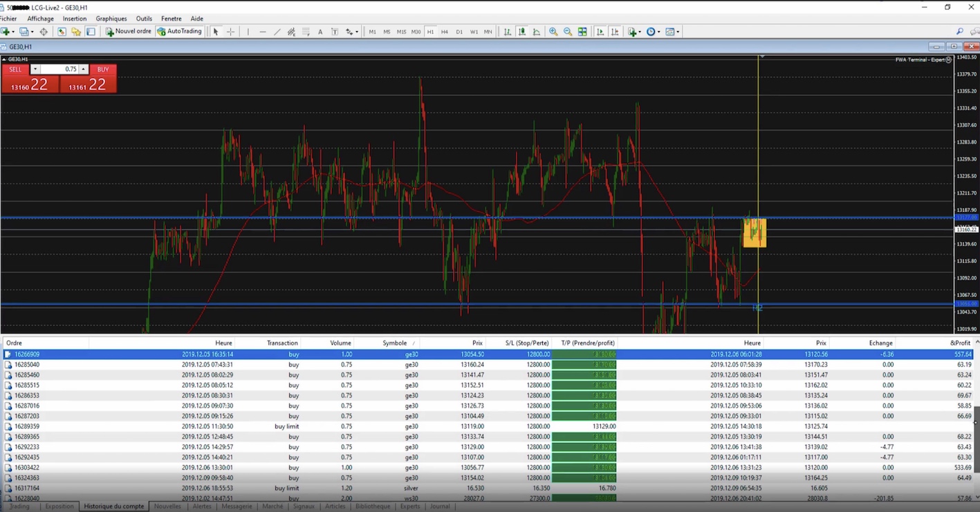Viewport: 980px width, 512px height.
Task: Set timeframe to D1
Action: click(459, 32)
